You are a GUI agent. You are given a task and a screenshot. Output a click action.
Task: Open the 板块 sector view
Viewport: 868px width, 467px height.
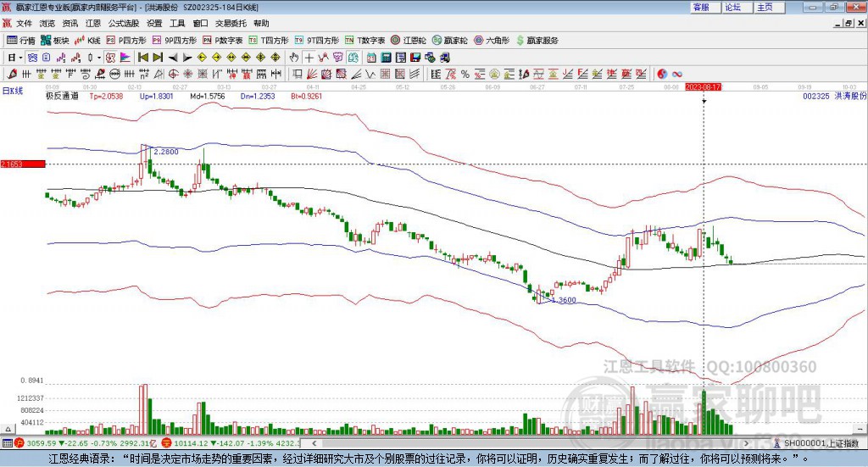pyautogui.click(x=55, y=41)
